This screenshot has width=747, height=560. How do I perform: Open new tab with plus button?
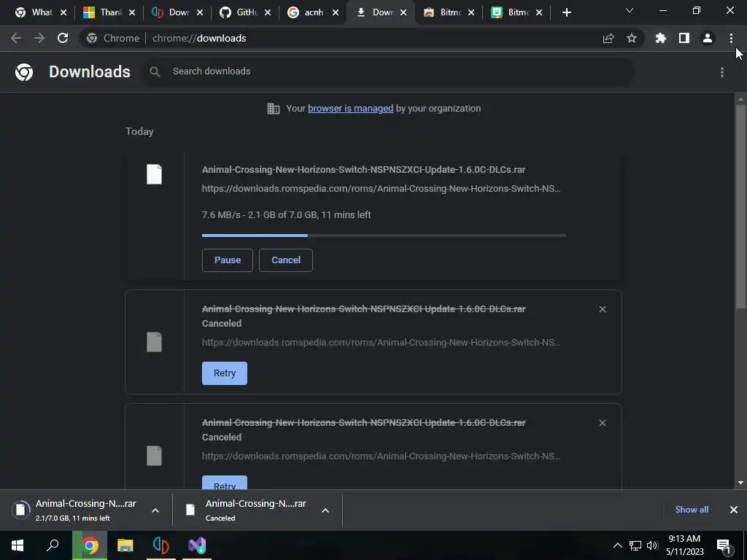click(x=566, y=12)
